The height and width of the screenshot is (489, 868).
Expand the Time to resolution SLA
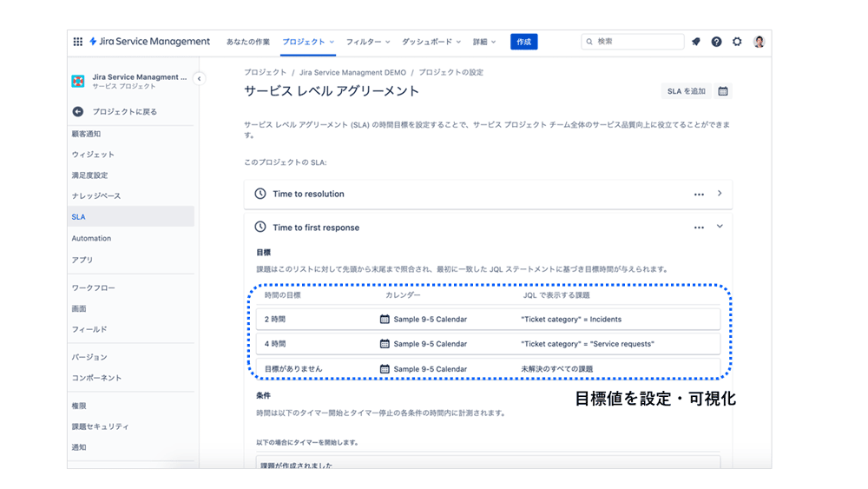(x=720, y=194)
